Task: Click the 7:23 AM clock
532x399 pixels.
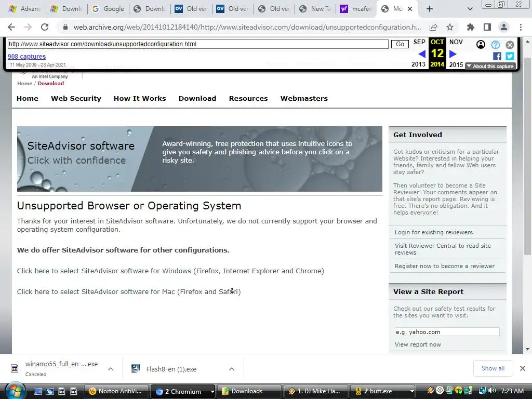Action: coord(512,391)
